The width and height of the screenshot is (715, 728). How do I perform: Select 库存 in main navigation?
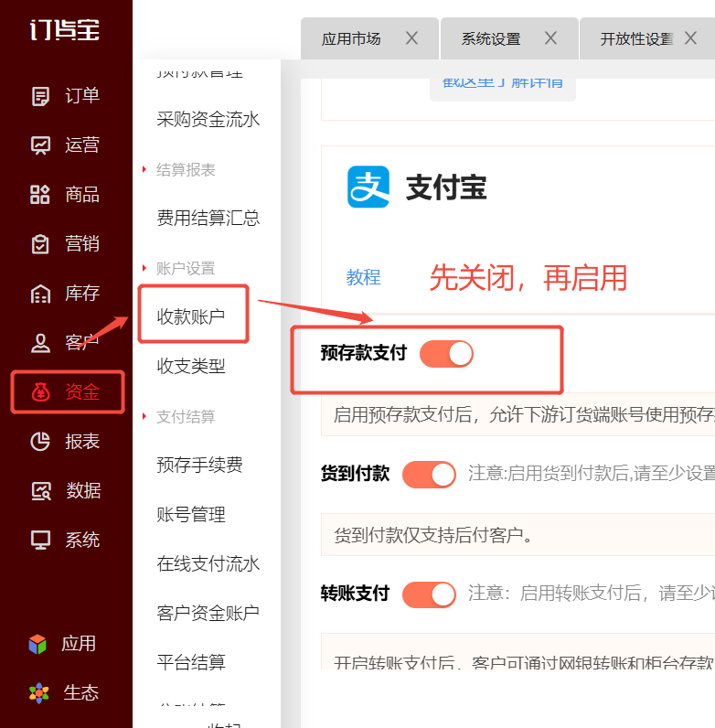[x=82, y=294]
